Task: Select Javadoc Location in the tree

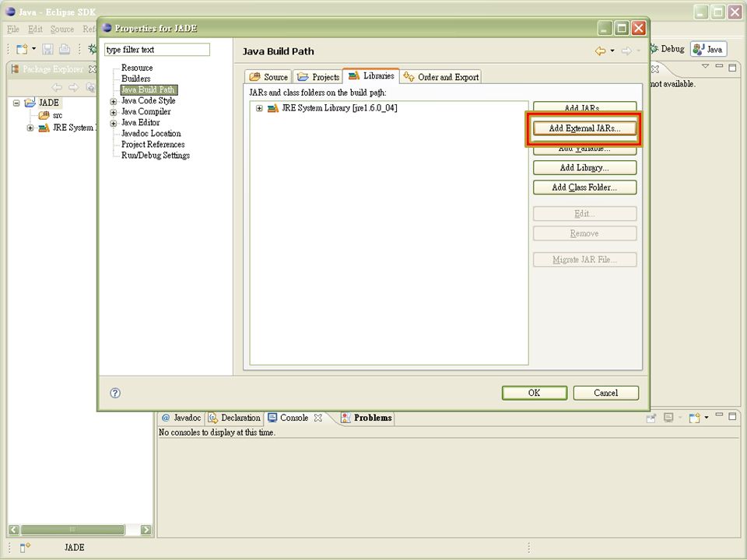Action: pyautogui.click(x=151, y=133)
